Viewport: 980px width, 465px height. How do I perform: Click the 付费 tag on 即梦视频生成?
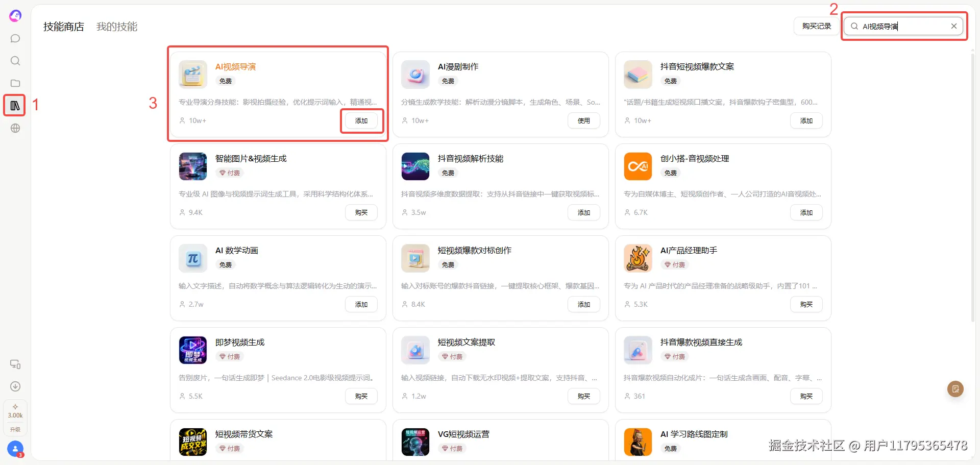(x=230, y=357)
